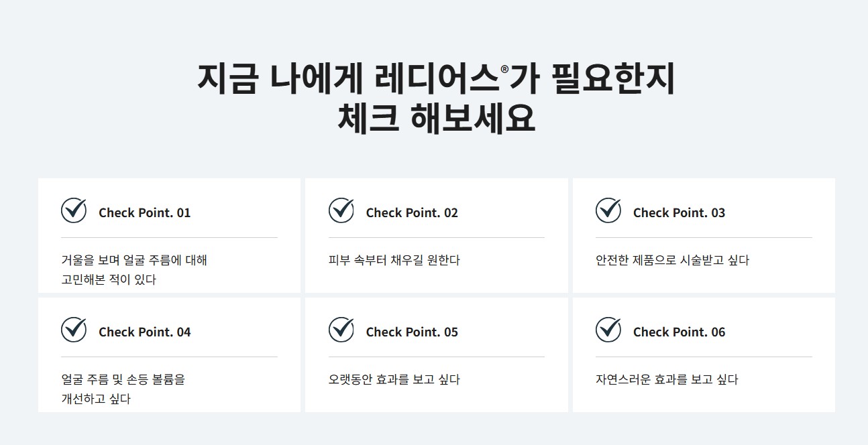The image size is (868, 445).
Task: Click text '거울을 보며 얼굴 주름에 대해'
Action: coord(134,260)
